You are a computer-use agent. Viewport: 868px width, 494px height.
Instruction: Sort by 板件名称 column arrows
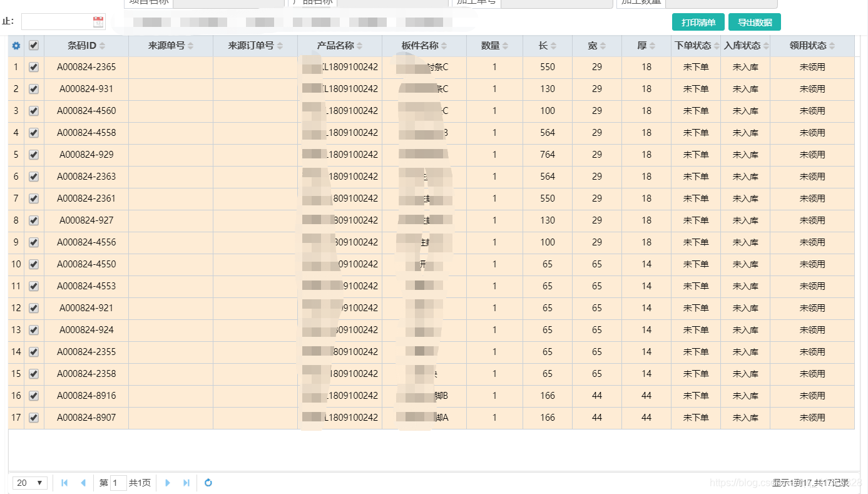[x=444, y=46]
